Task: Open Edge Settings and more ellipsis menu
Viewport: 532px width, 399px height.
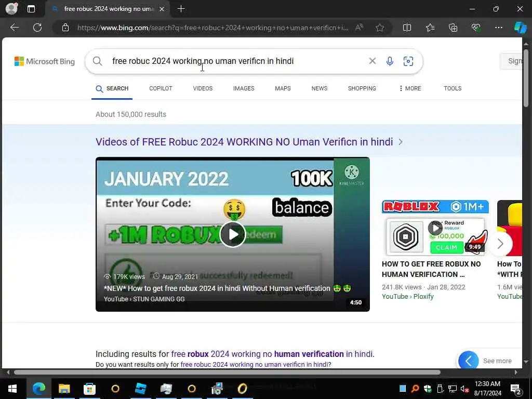Action: tap(498, 28)
